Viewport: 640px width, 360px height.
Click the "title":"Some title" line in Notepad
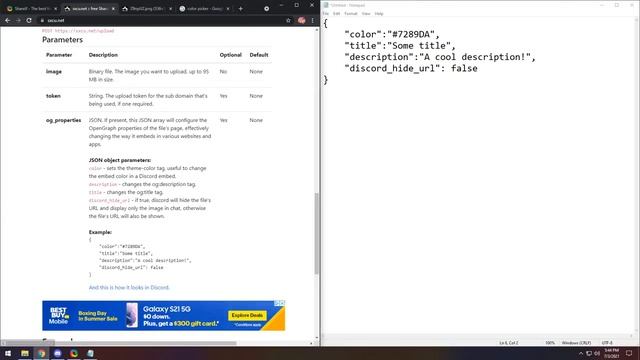(400, 46)
